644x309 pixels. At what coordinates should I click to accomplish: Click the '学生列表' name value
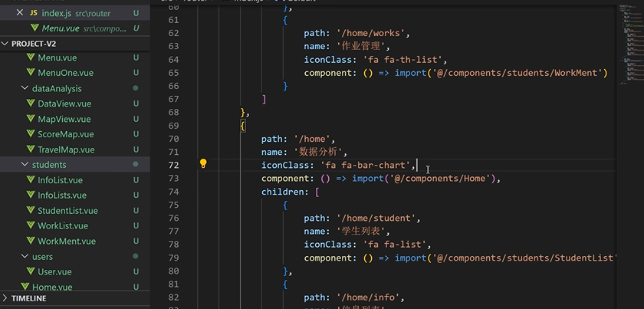(x=361, y=232)
